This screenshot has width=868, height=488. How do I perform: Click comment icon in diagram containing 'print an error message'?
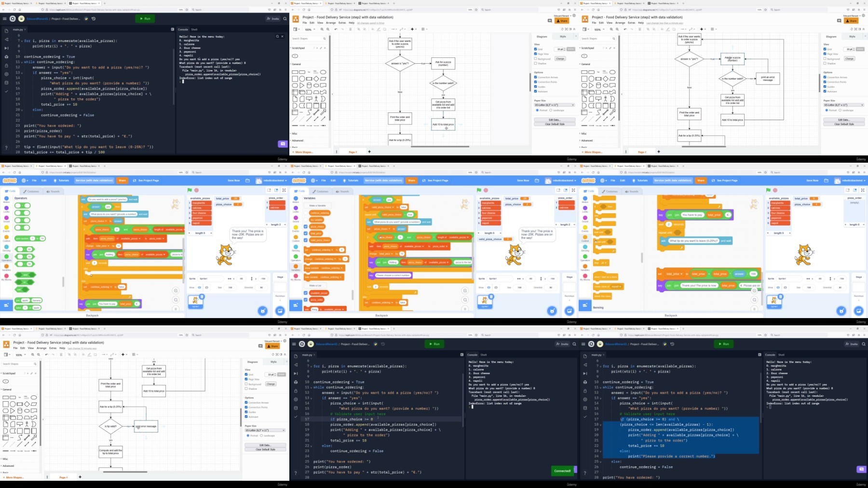click(x=839, y=21)
